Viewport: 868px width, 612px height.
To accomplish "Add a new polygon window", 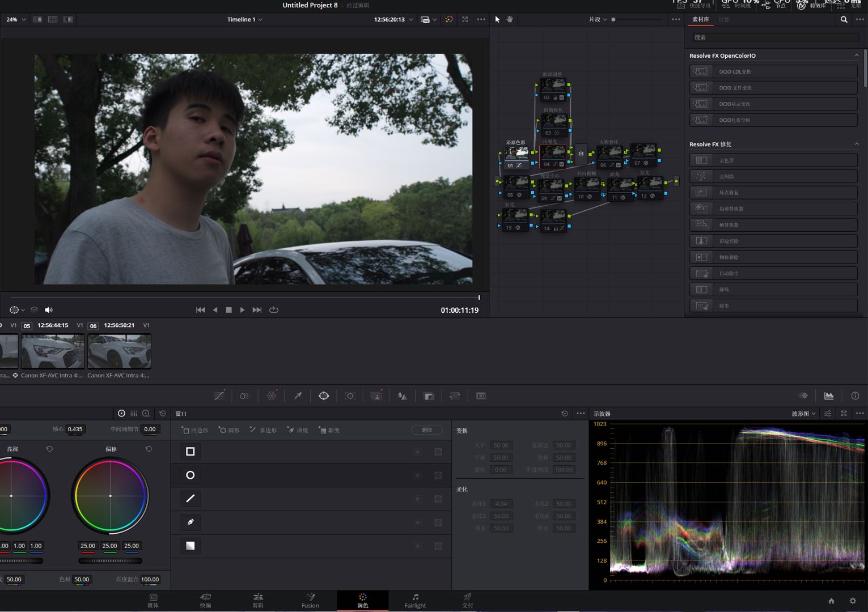I will click(263, 430).
